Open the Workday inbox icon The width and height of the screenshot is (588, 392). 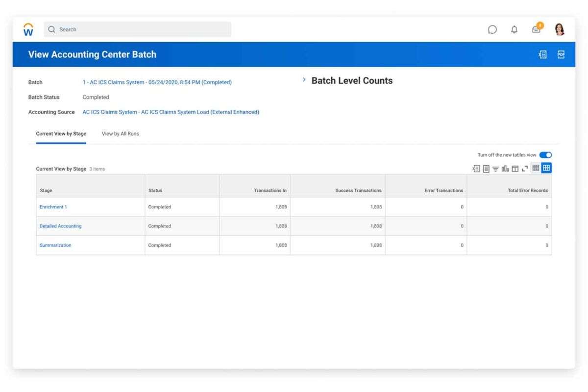click(536, 29)
